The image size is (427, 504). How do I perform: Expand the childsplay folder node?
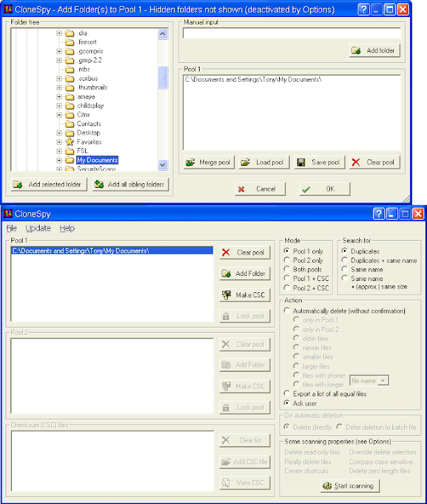click(x=59, y=105)
